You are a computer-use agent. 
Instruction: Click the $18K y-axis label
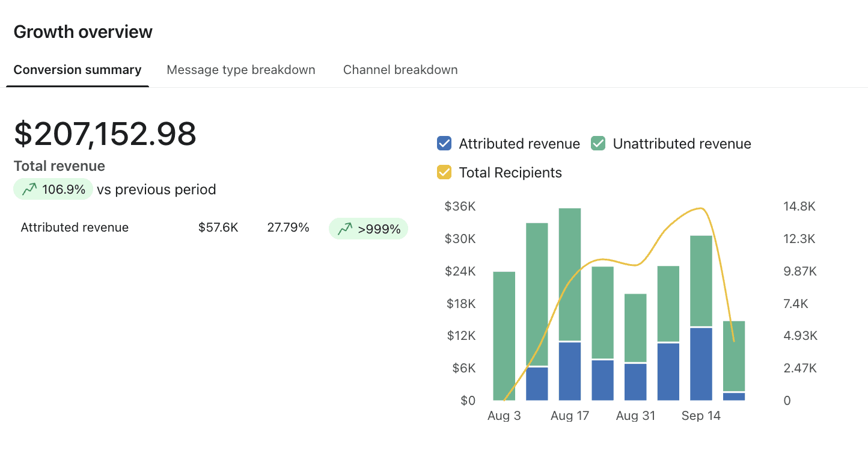[460, 304]
